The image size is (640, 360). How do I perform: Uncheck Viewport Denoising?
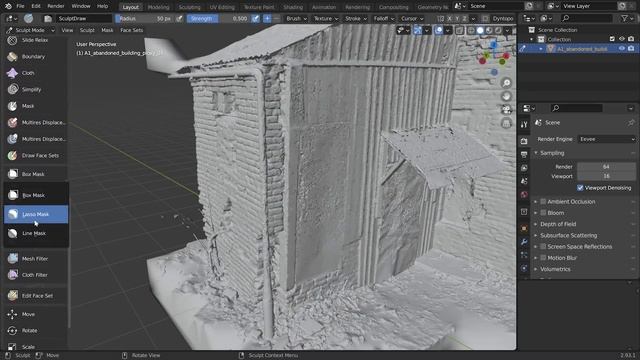point(580,188)
